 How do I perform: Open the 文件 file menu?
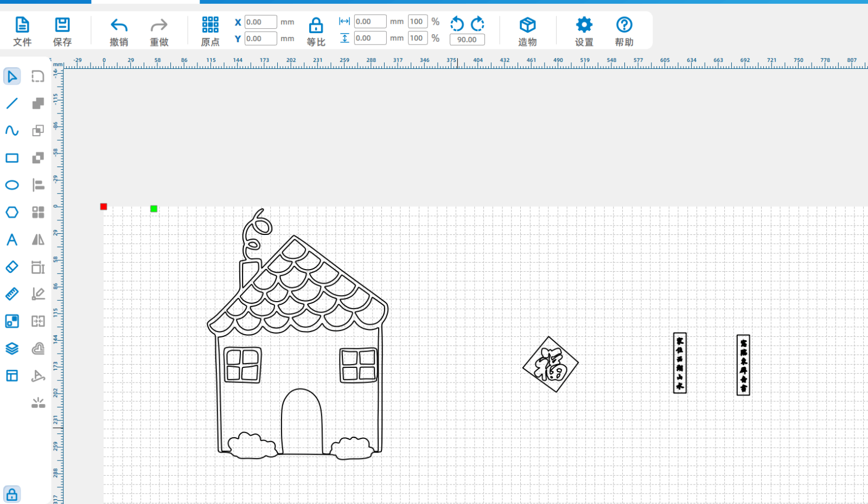[22, 31]
